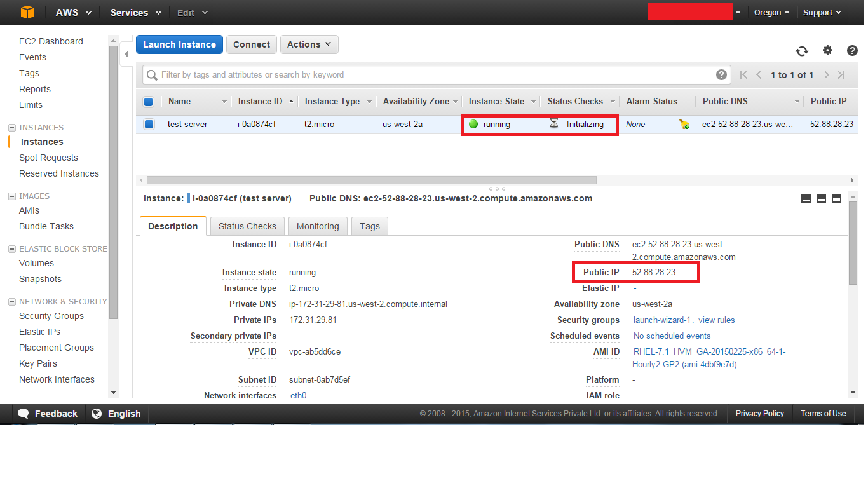Open the RHEL-7.1 AMI ID link
The height and width of the screenshot is (488, 868).
point(709,358)
